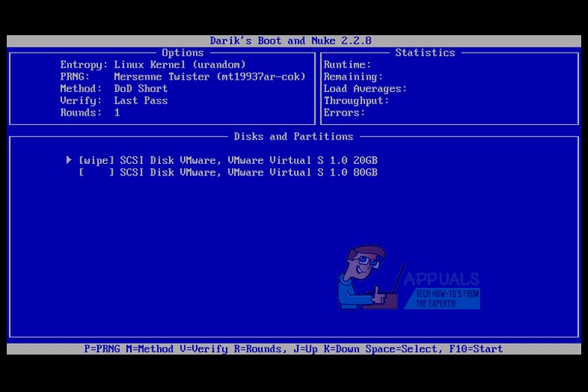
Task: Click the PRNG Mersenne Twister value
Action: click(210, 77)
